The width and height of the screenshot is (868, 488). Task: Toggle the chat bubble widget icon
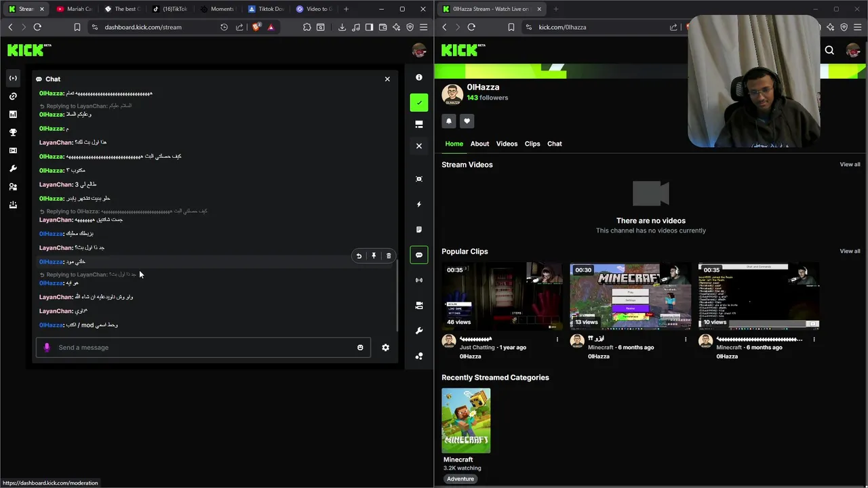coord(419,255)
